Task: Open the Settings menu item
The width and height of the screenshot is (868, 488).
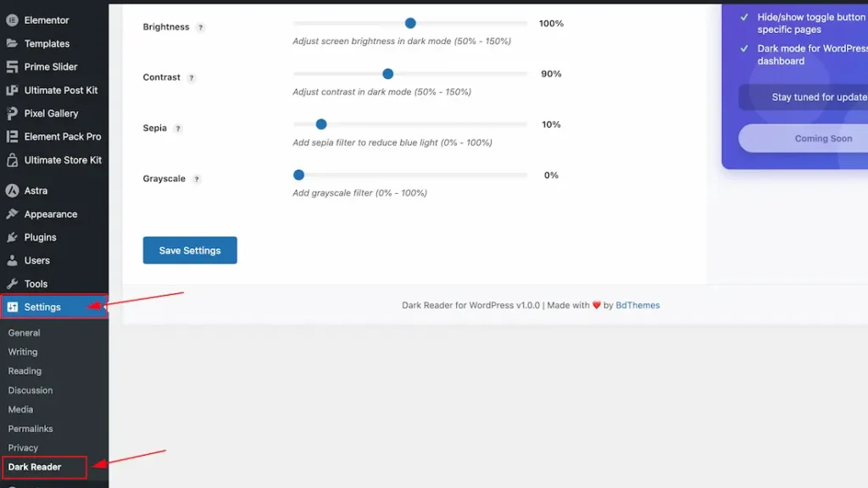Action: (x=42, y=307)
